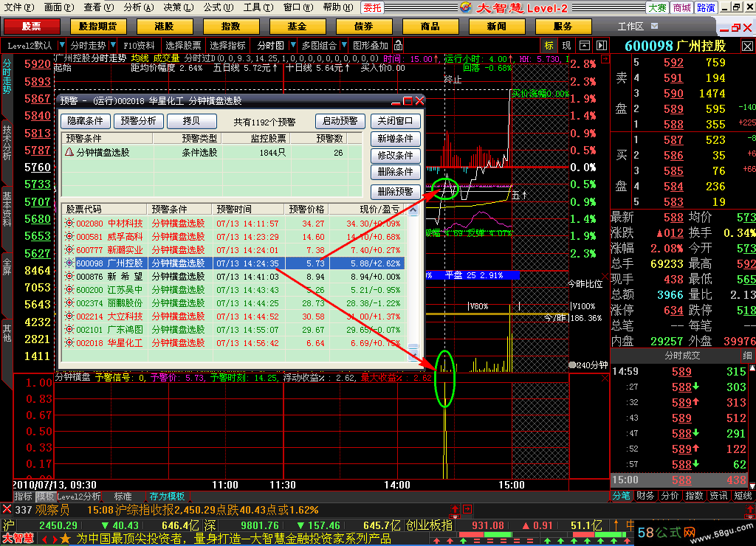Click the alert icon for 002018 华星化工
Viewport: 756px width, 546px height.
(x=69, y=342)
